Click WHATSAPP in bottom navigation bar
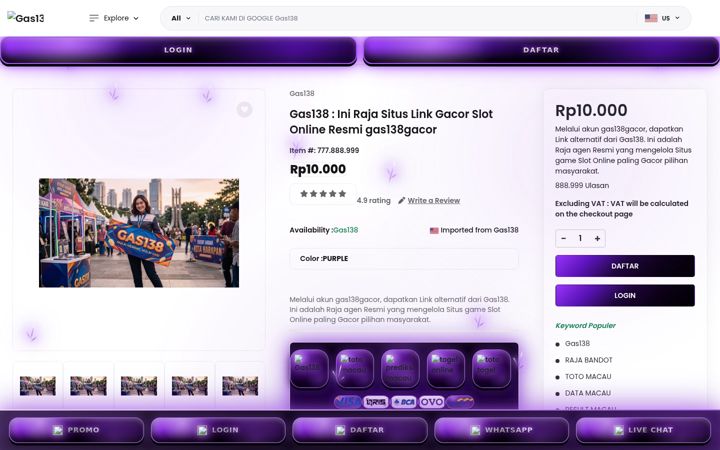The width and height of the screenshot is (720, 450). click(501, 430)
